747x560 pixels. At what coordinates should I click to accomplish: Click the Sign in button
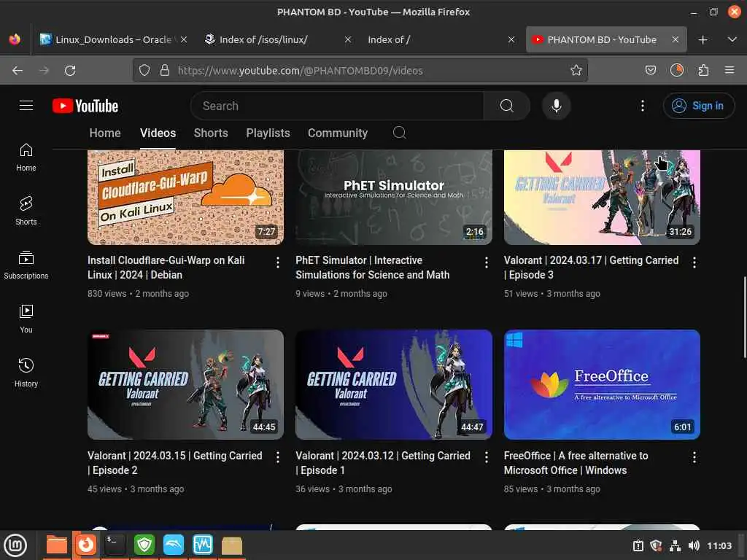click(698, 106)
